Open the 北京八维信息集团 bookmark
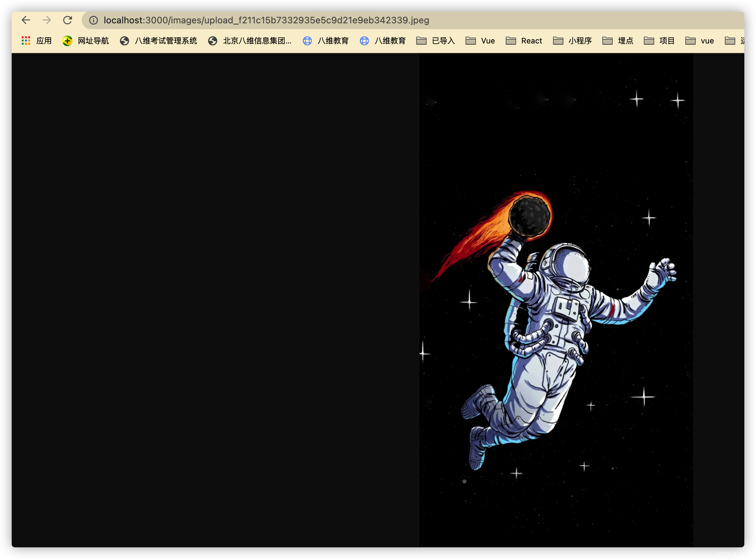 point(250,41)
